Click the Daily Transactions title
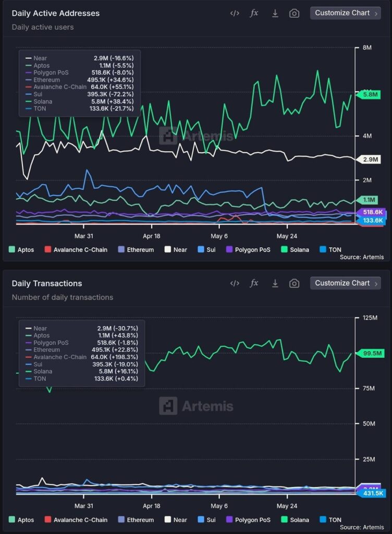 47,283
